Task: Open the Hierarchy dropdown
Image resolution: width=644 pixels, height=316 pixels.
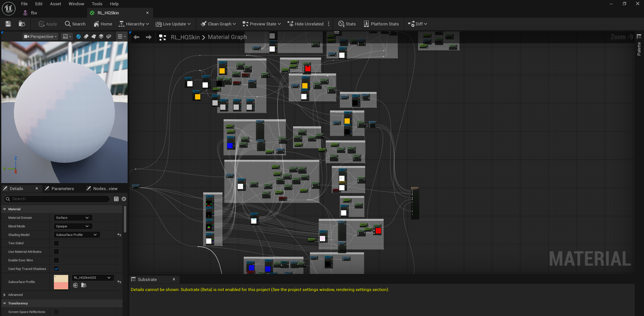Action: [134, 24]
